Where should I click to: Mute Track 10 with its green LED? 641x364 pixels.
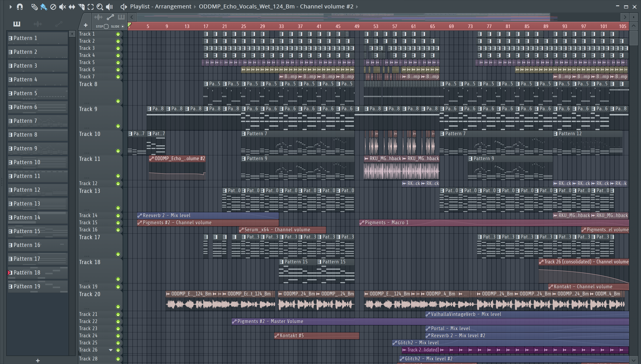118,151
